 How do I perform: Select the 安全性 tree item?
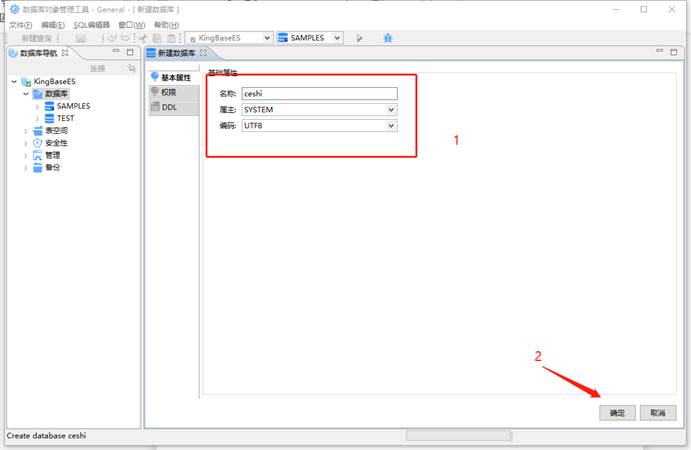point(56,143)
